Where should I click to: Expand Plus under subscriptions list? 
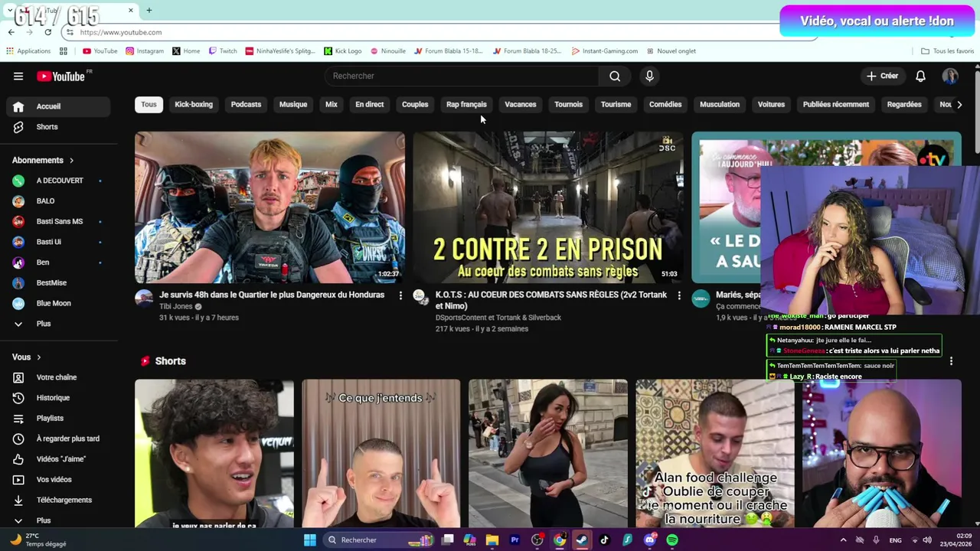[58, 324]
